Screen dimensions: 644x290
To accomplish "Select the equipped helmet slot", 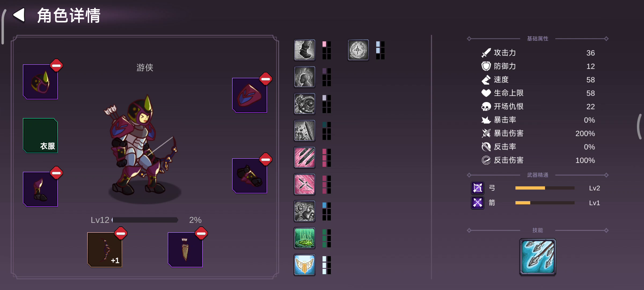I will coord(40,82).
